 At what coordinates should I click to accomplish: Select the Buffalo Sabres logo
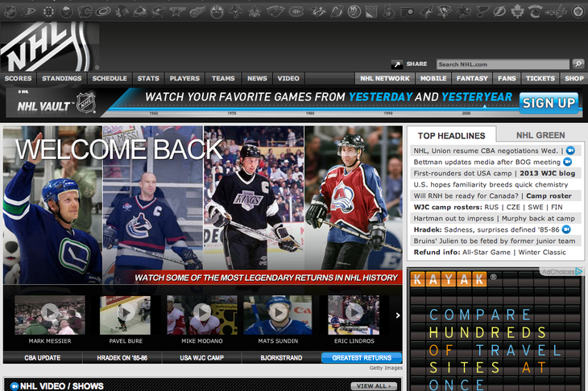[66, 11]
